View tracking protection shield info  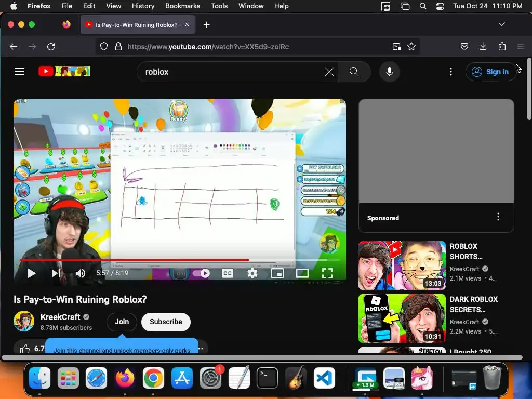pyautogui.click(x=104, y=46)
